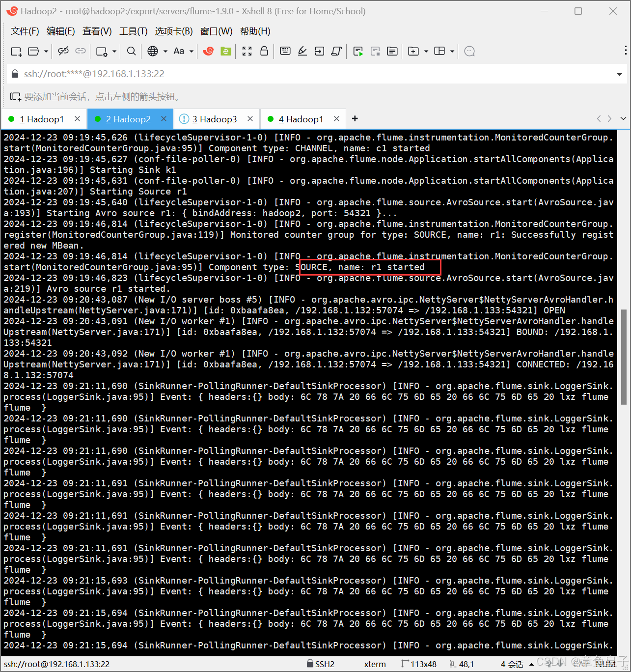Click the Disconnect broken-link icon
The width and height of the screenshot is (631, 672).
click(63, 51)
